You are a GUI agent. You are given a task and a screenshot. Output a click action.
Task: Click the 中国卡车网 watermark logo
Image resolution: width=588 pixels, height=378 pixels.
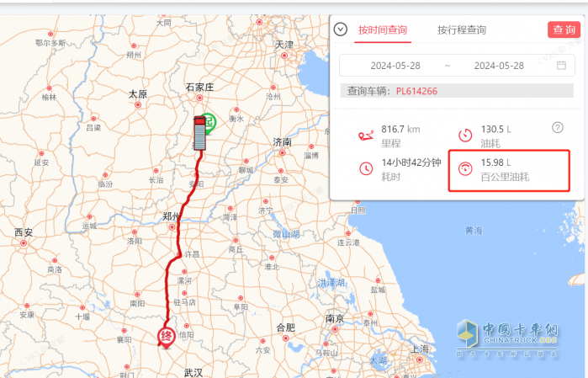click(507, 338)
